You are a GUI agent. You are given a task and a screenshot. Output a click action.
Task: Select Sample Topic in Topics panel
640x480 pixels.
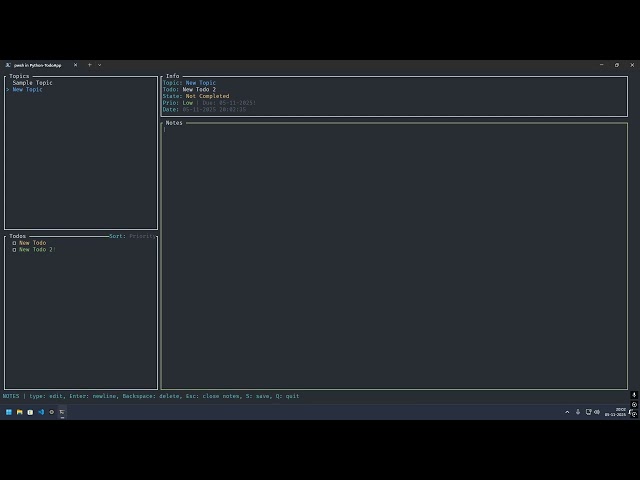pyautogui.click(x=33, y=83)
